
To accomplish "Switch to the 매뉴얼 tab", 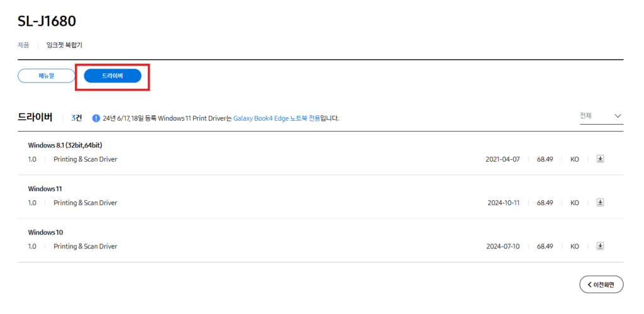I will [47, 76].
